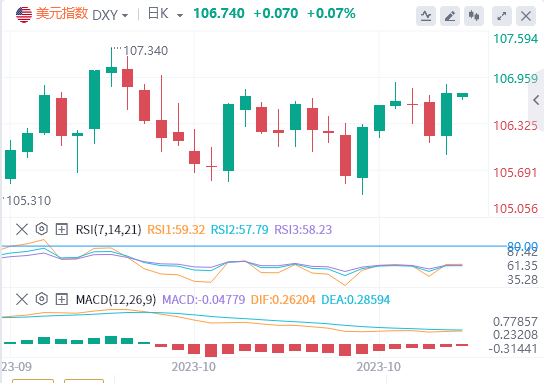Select the MACD(12,26,9) label
The width and height of the screenshot is (544, 383).
(116, 299)
